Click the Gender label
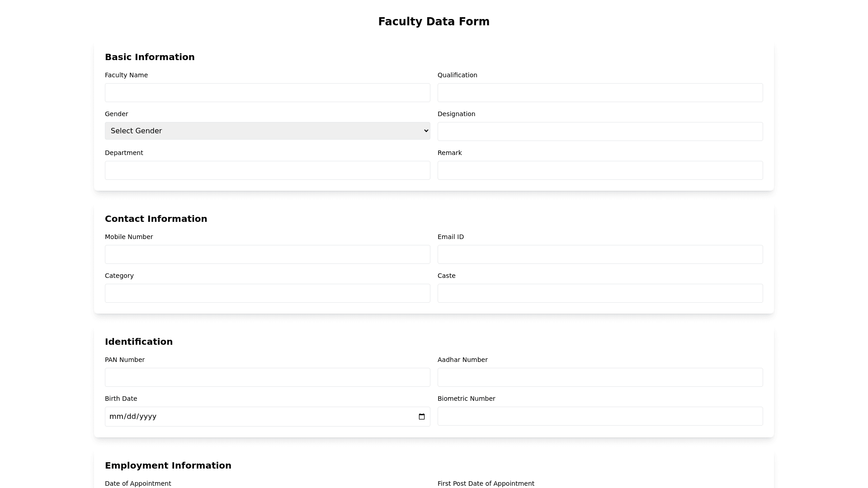Image resolution: width=868 pixels, height=488 pixels. [x=116, y=114]
